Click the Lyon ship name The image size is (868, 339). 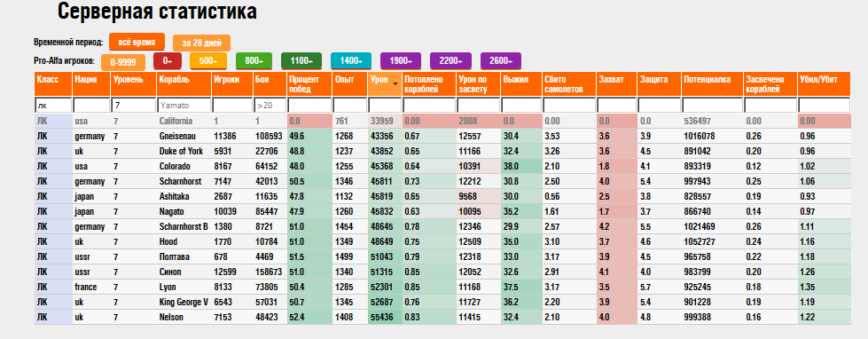[167, 287]
